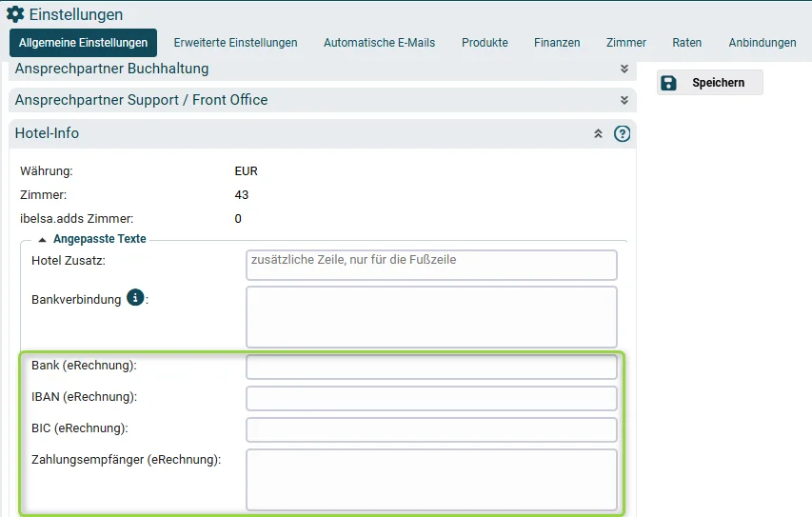Open the Automatische E-Mails tab

click(x=380, y=43)
